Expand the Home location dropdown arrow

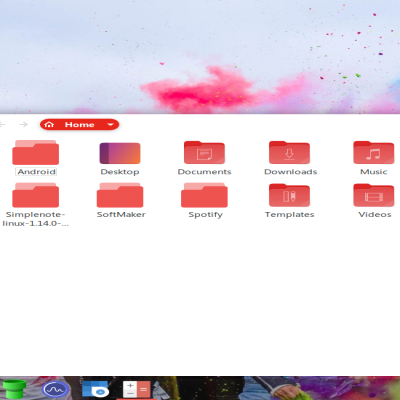[110, 125]
